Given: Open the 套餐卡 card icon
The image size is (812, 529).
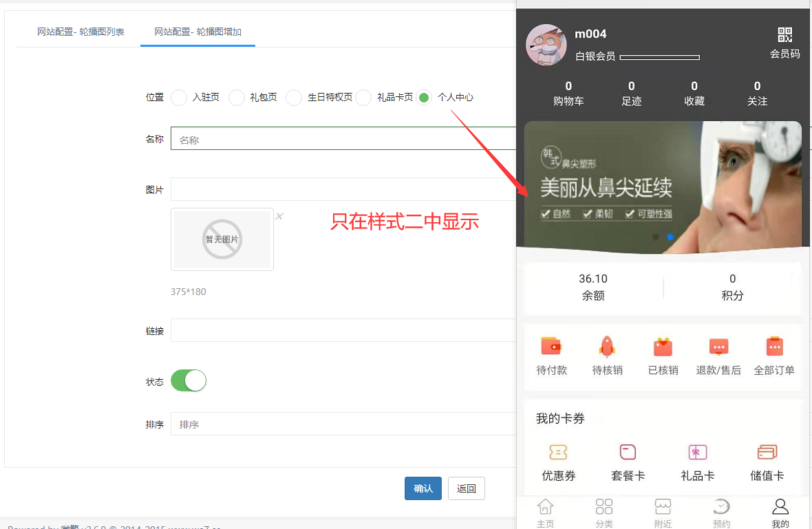Looking at the screenshot, I should (x=628, y=453).
